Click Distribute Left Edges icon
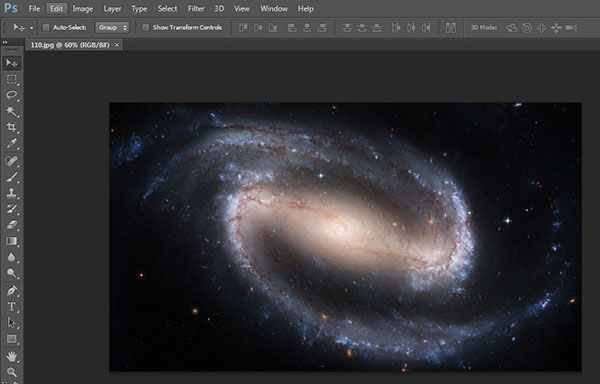The width and height of the screenshot is (600, 384). pos(396,28)
